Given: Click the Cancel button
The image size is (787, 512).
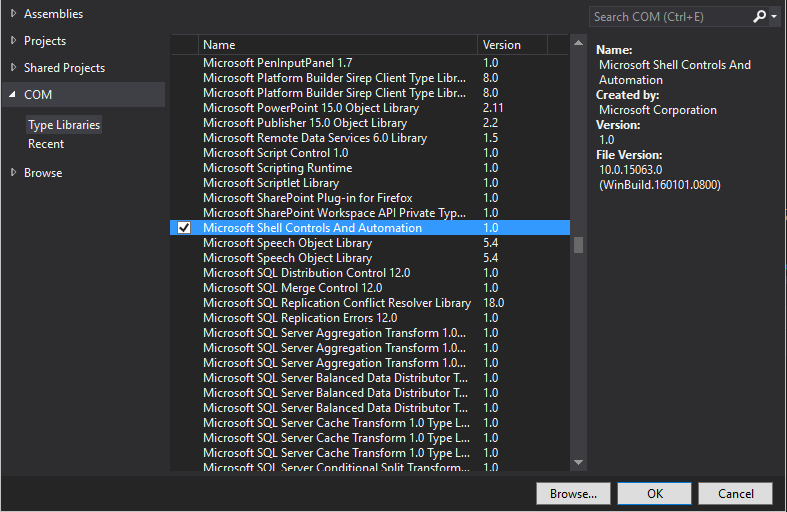Looking at the screenshot, I should pos(735,493).
